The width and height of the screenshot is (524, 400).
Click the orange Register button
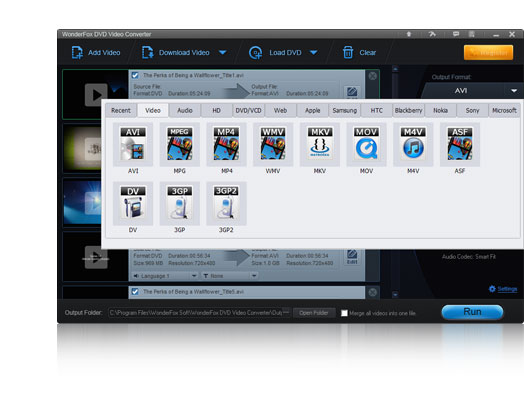click(489, 53)
